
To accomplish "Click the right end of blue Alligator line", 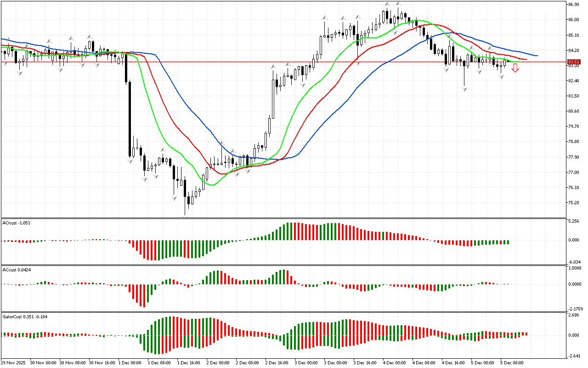I will [537, 56].
